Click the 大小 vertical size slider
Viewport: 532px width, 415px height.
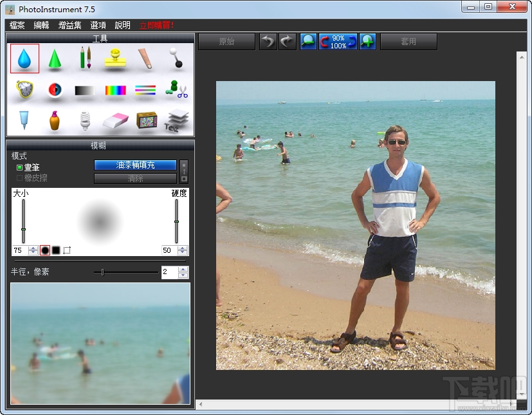click(23, 221)
